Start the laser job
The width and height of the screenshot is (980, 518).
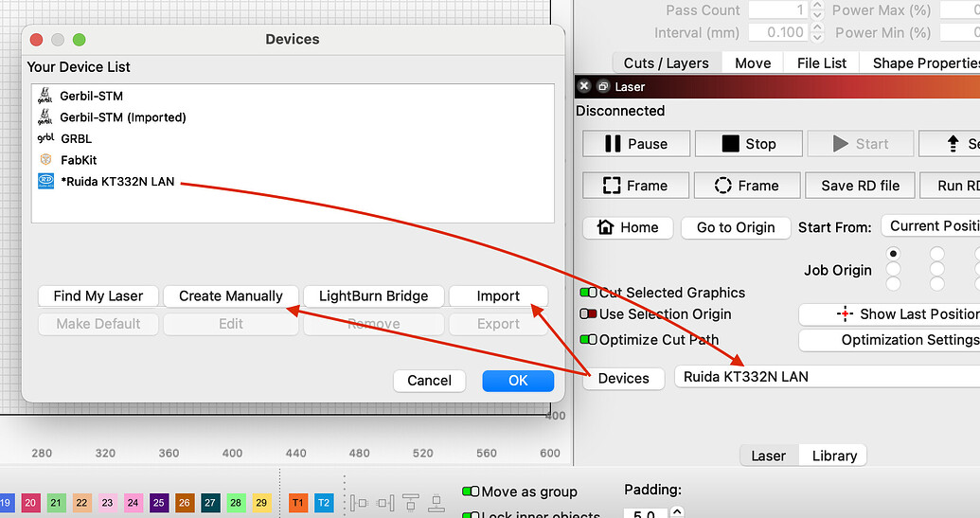click(861, 144)
